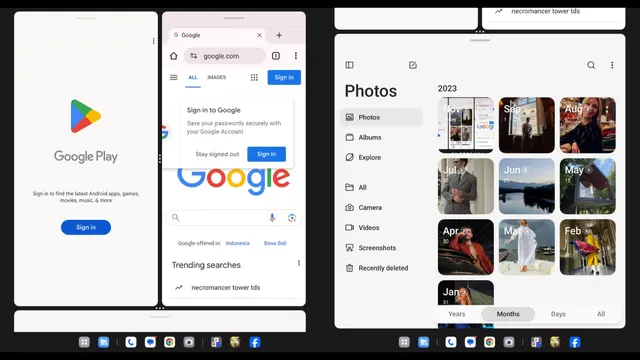Select the ALL tab on Google page
Screen dimensions: 640x360
[x=193, y=78]
